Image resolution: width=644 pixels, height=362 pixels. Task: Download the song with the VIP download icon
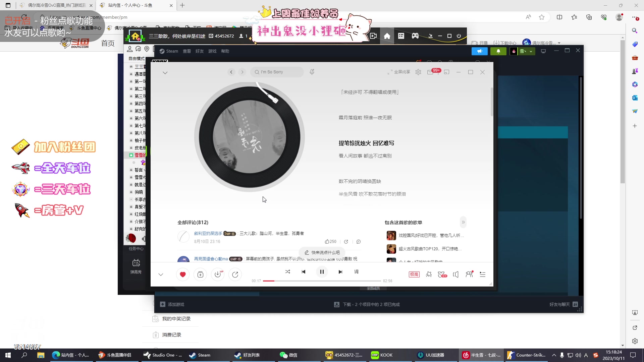[x=218, y=275]
